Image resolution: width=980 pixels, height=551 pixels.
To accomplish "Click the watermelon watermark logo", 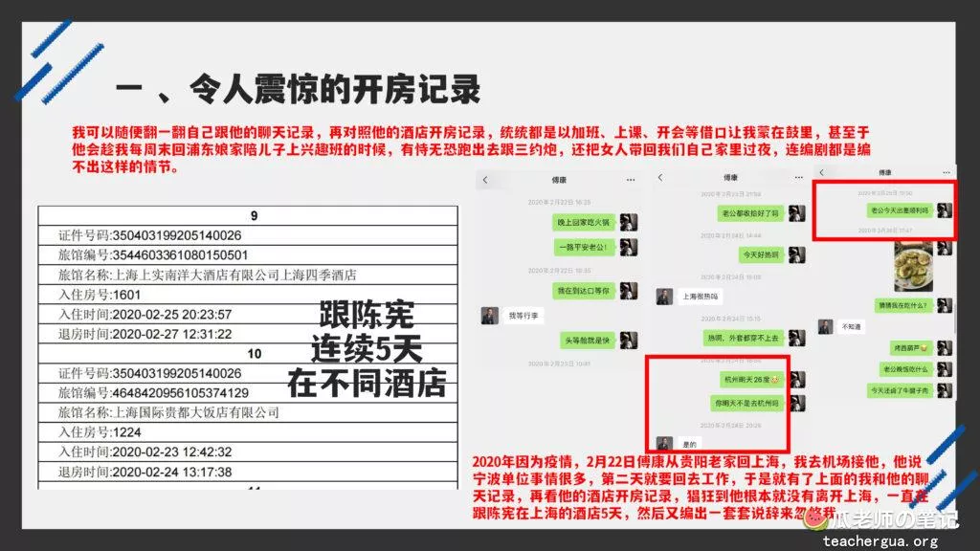I will coord(814,520).
